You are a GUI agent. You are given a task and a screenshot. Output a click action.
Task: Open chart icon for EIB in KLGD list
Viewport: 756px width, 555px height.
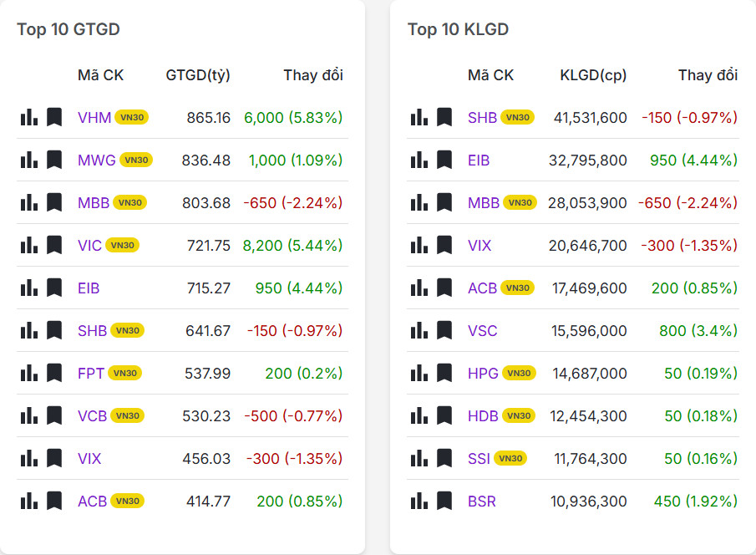click(419, 160)
